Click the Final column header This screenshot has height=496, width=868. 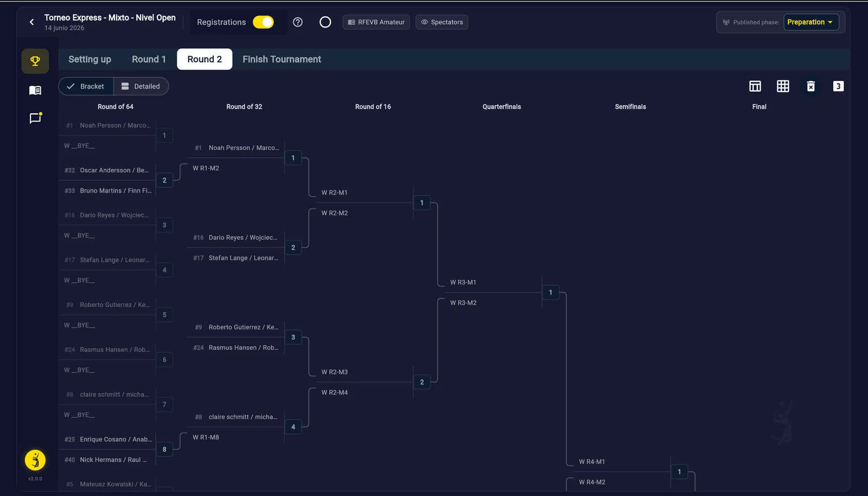click(x=759, y=107)
